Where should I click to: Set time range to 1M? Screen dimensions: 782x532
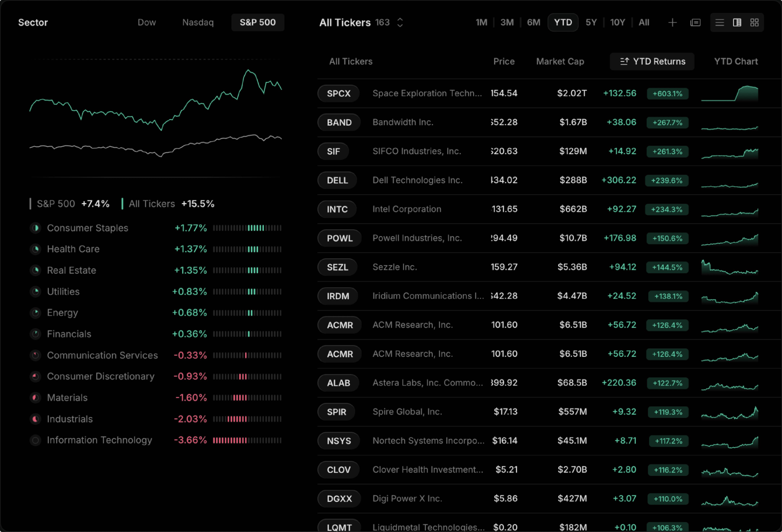pos(481,23)
